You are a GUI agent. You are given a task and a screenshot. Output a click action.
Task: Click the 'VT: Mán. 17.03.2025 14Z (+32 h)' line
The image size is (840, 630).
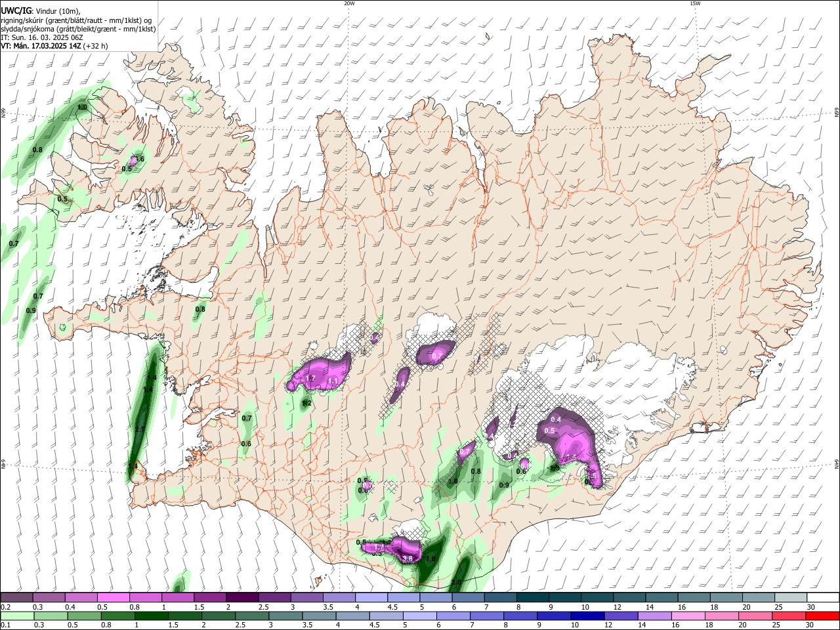(54, 46)
